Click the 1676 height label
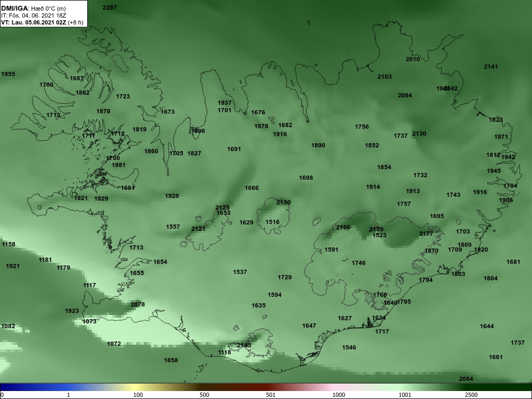532x399 pixels. click(x=258, y=112)
